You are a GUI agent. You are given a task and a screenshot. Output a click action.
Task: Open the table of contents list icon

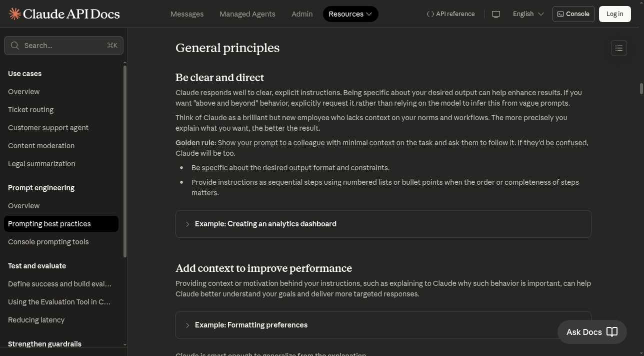[x=619, y=48]
